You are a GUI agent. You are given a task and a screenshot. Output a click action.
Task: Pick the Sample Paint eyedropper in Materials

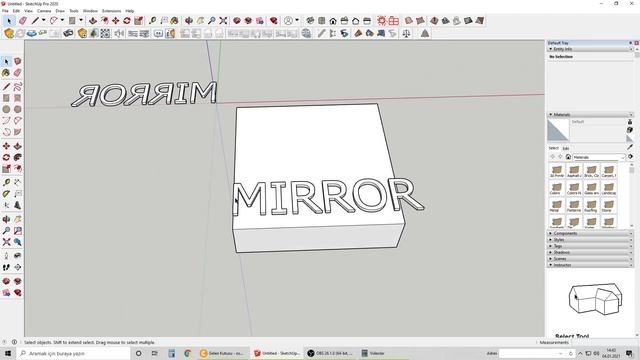tap(630, 147)
